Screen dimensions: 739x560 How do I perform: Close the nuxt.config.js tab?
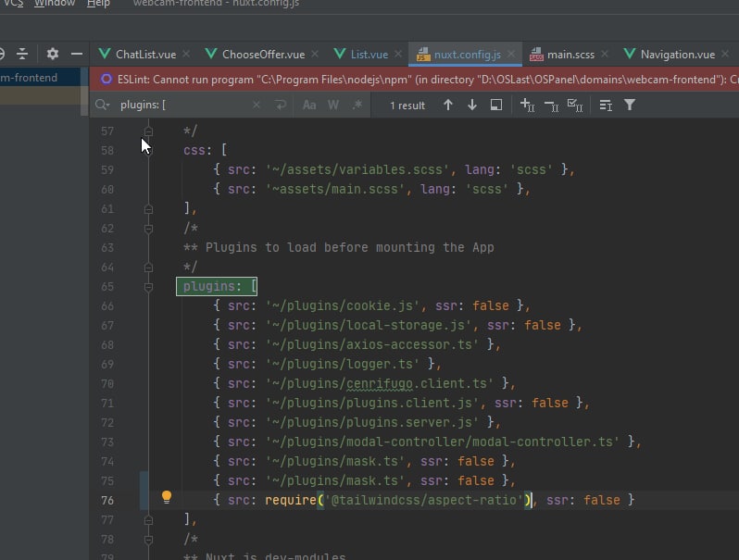coord(511,55)
